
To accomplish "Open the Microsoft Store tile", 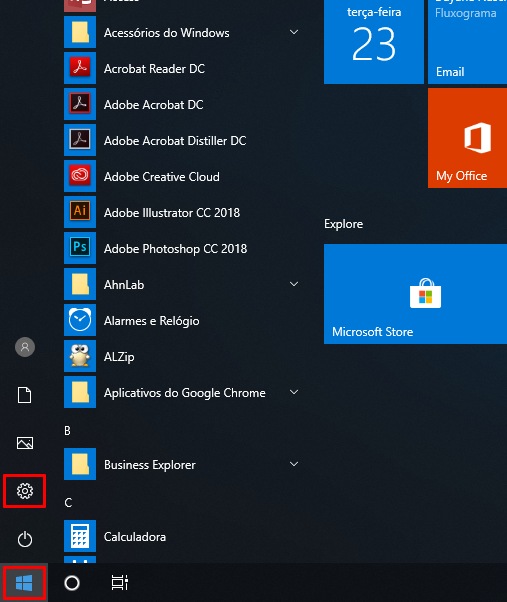I will tap(415, 294).
